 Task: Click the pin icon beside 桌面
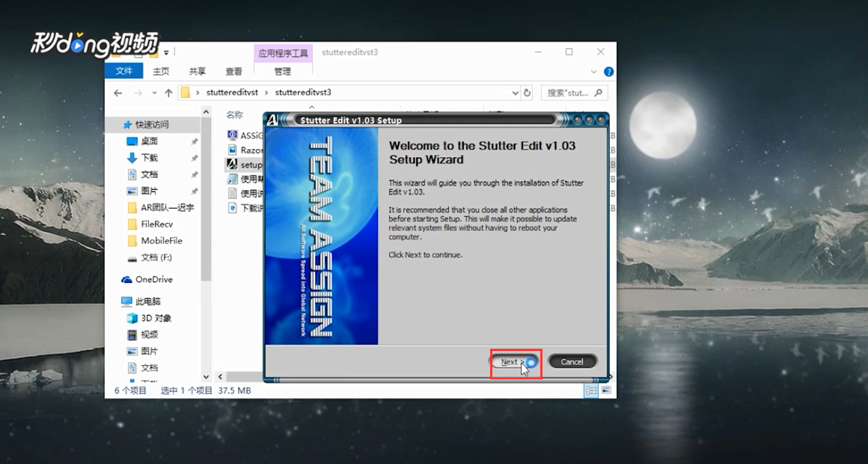(x=195, y=141)
